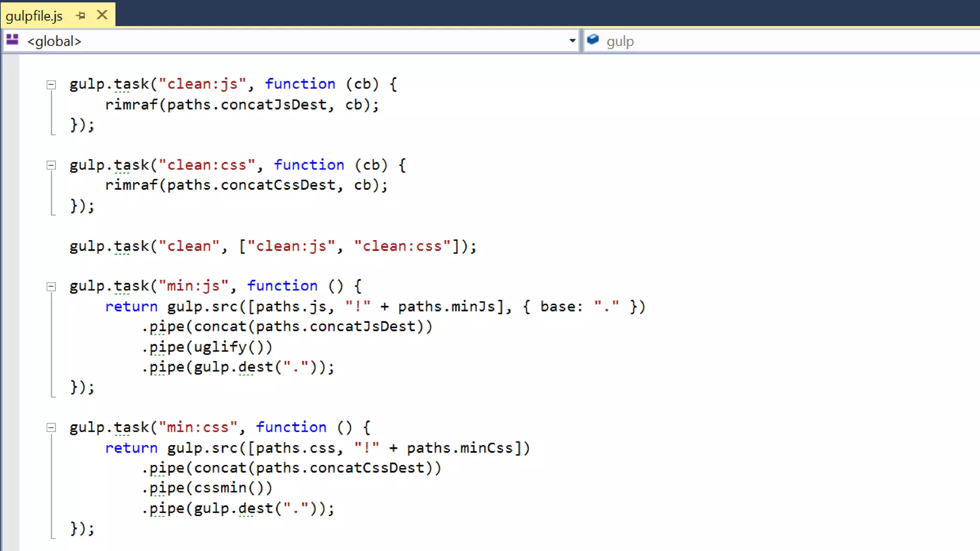This screenshot has height=551, width=980.
Task: Click the blue gulp member cube icon
Action: [x=593, y=40]
